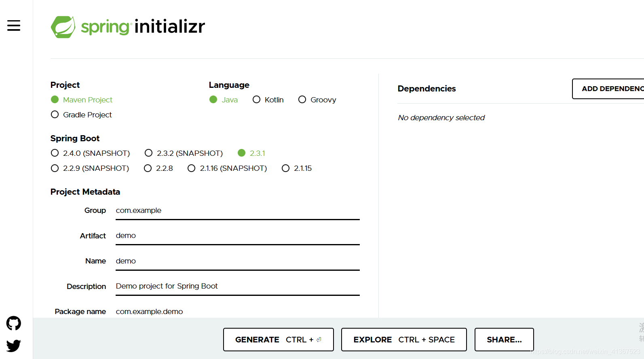Click the Generate button
Image resolution: width=644 pixels, height=359 pixels.
[x=279, y=340]
